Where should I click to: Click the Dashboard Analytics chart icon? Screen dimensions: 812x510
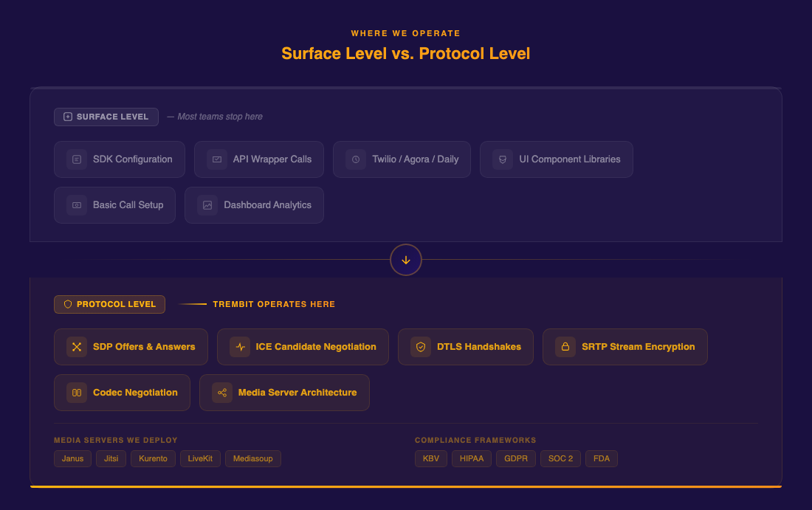207,205
